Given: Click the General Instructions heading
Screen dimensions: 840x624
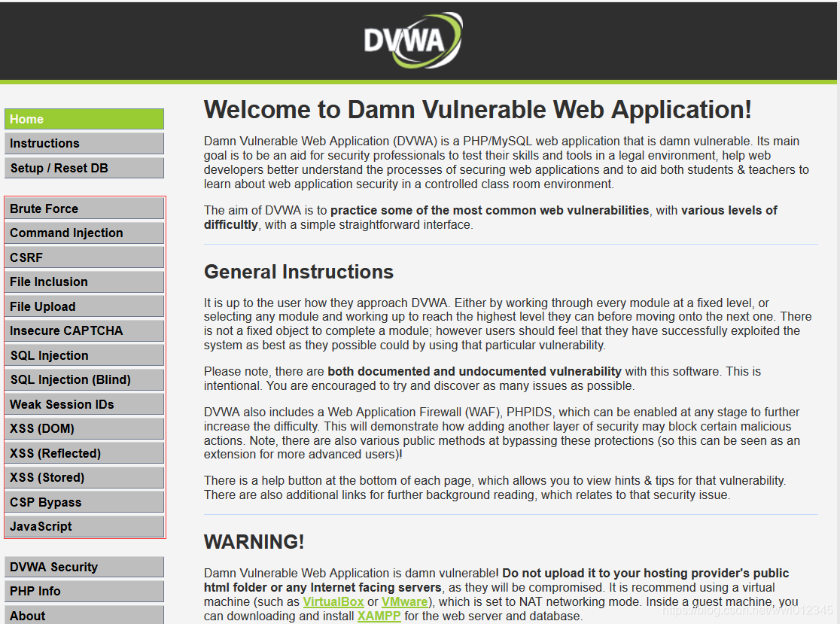Looking at the screenshot, I should click(298, 272).
